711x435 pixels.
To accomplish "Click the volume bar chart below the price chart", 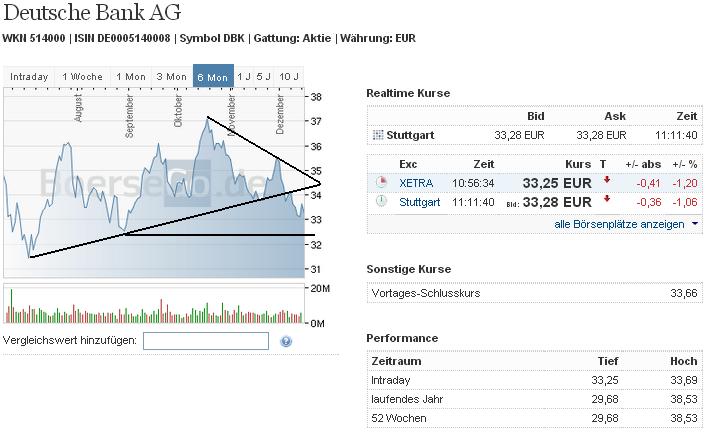I will (155, 305).
